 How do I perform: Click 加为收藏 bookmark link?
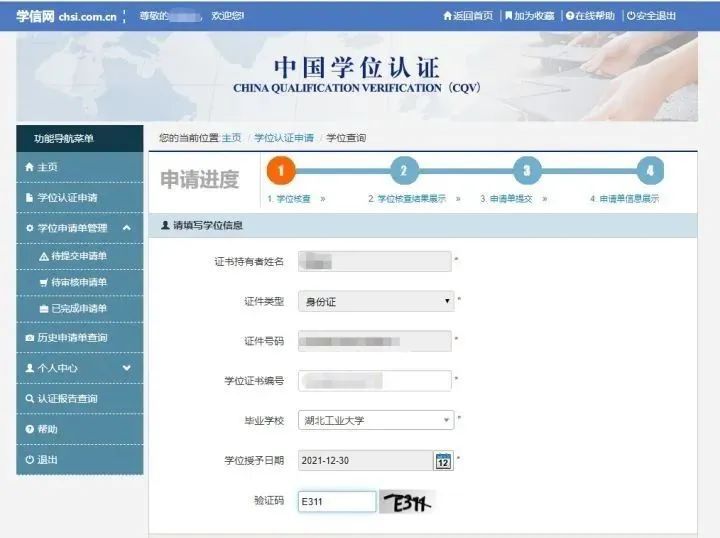530,16
